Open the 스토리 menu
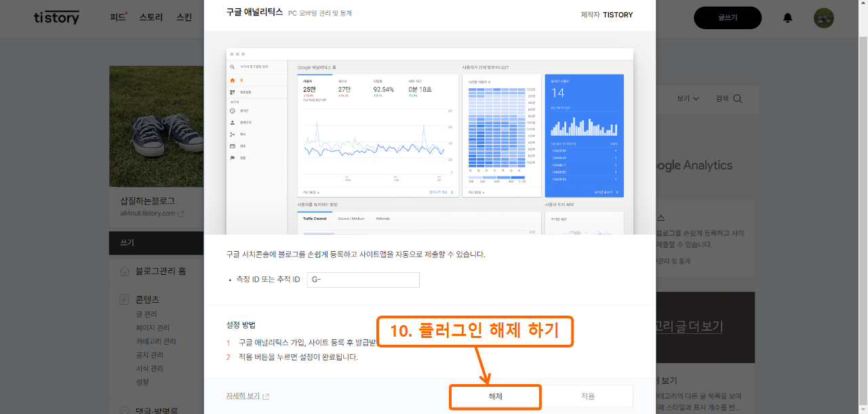This screenshot has width=868, height=414. coord(151,18)
